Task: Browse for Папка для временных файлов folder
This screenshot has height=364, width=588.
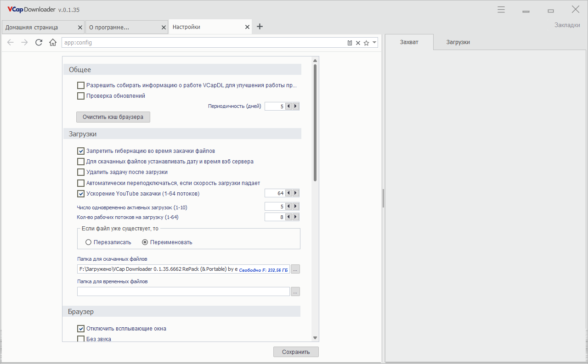Action: 295,291
